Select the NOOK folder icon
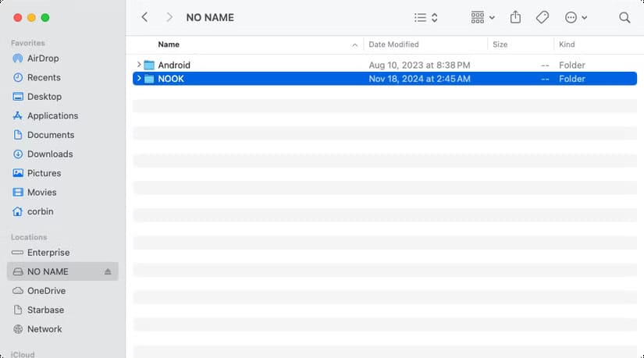The image size is (644, 358). (x=149, y=79)
